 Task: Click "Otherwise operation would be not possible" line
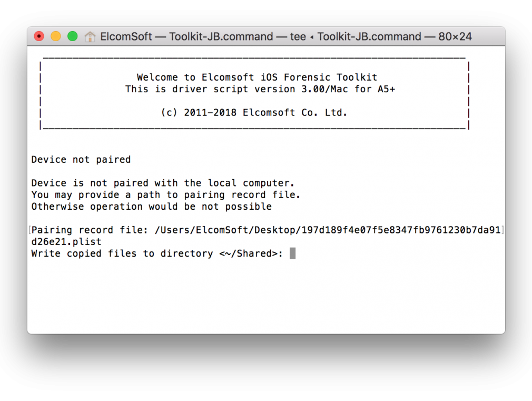[x=151, y=207]
